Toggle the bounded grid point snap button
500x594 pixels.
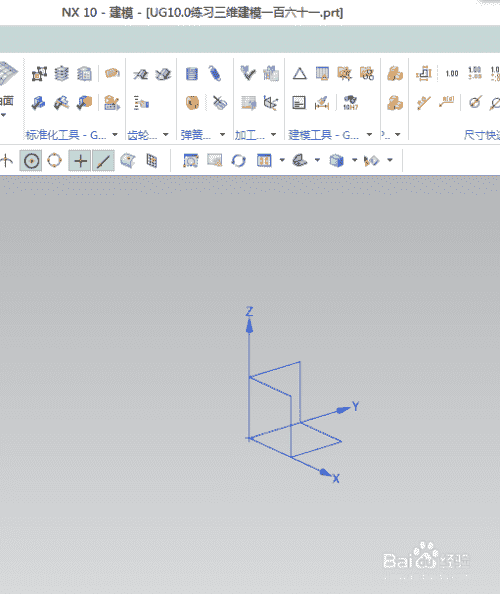tap(152, 161)
